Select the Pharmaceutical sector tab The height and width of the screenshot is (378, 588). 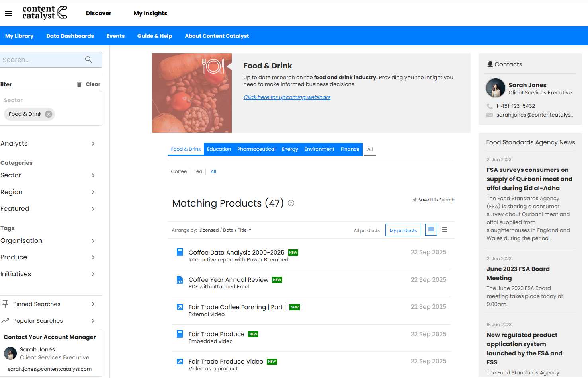pyautogui.click(x=256, y=149)
